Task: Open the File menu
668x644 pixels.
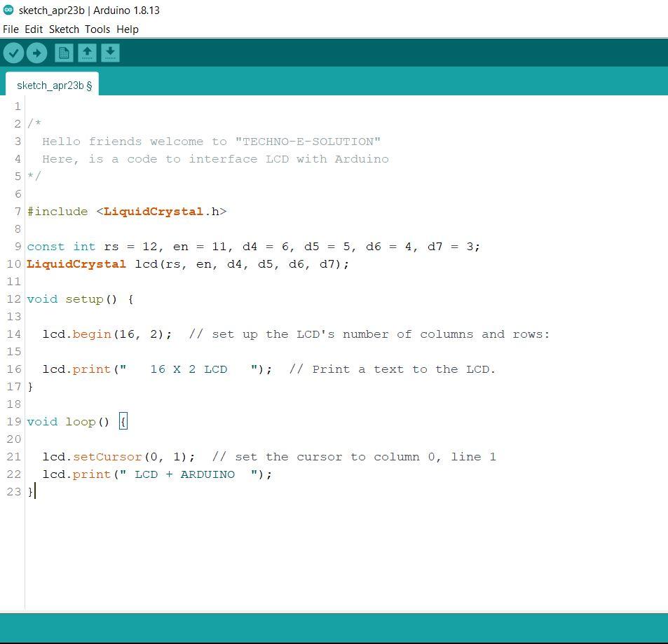Action: pos(11,29)
